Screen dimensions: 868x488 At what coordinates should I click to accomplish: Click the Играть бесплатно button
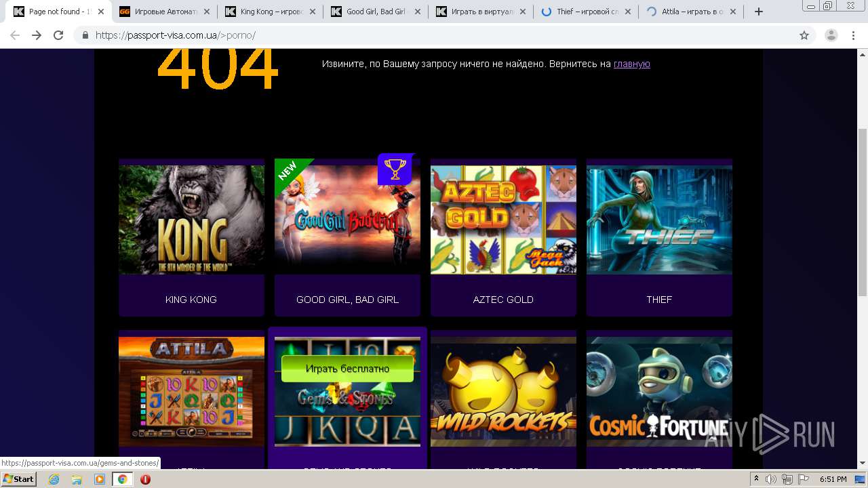click(347, 369)
